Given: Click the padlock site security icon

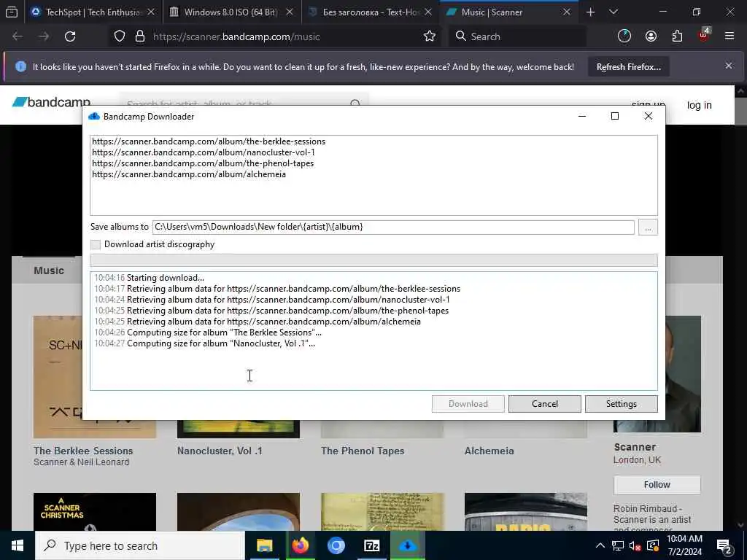Looking at the screenshot, I should [x=140, y=36].
